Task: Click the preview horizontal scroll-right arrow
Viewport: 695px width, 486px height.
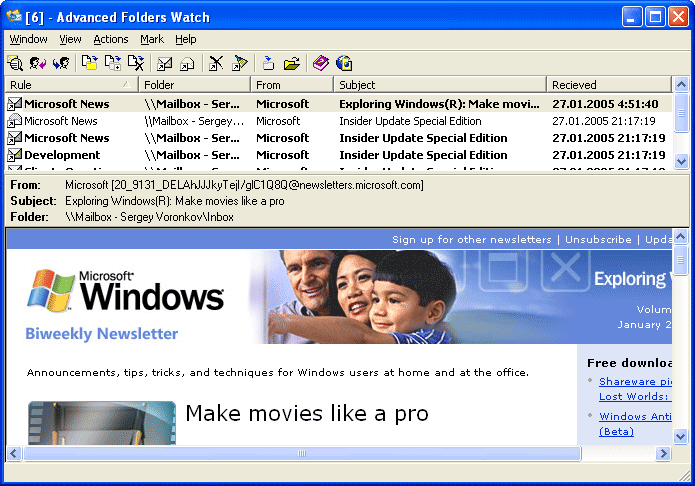Action: 664,454
